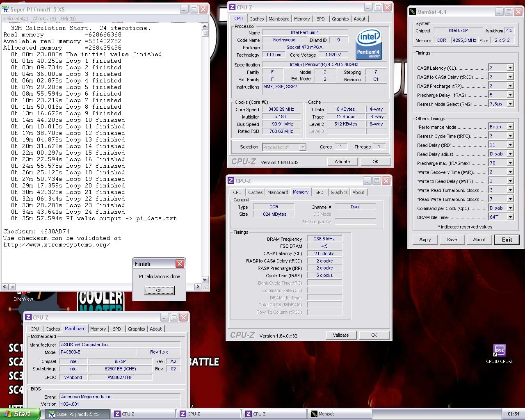
Task: Click Checksum: 4630AD74 line in Super PI
Action: point(37,231)
